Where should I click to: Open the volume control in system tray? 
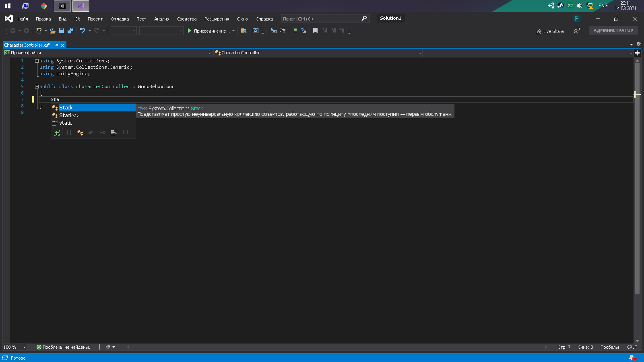coord(580,6)
